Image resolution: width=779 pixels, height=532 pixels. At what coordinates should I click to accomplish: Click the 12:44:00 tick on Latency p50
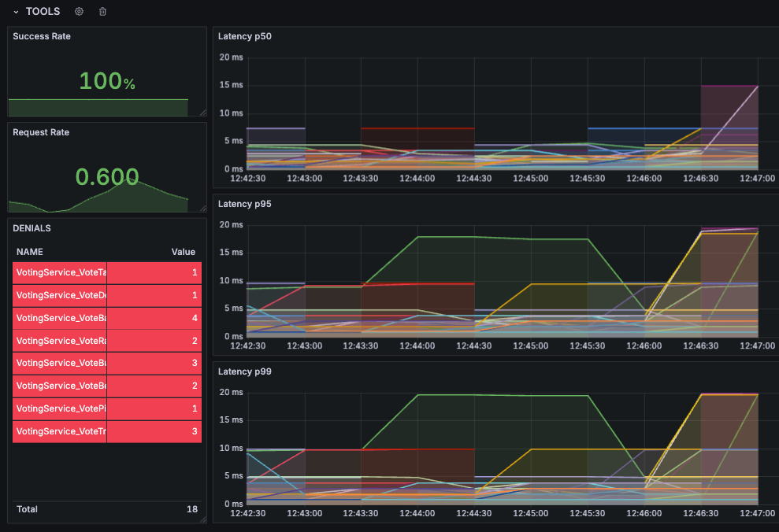coord(417,178)
